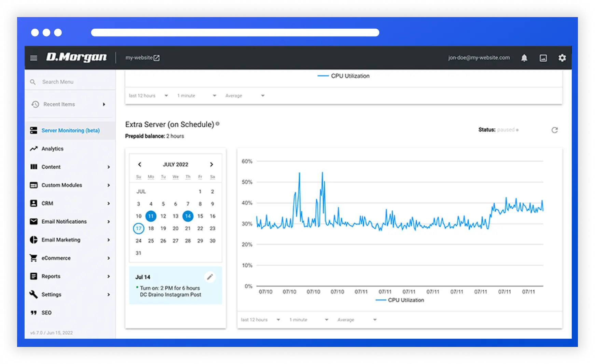Click the Settings wrench icon

[33, 294]
